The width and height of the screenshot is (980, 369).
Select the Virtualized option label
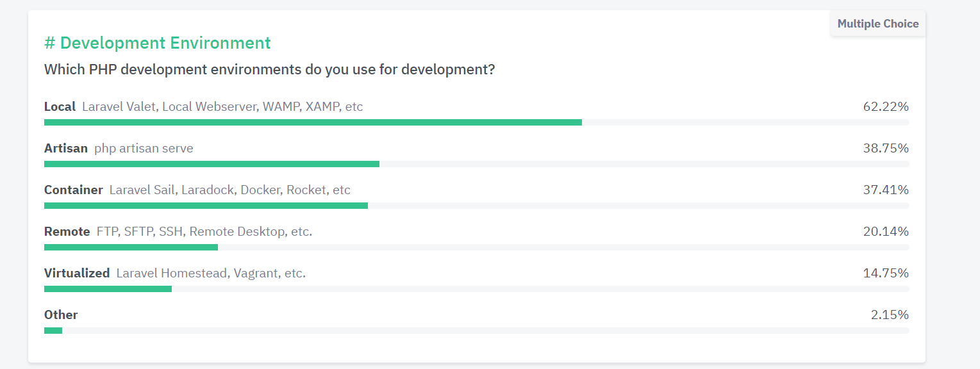[x=77, y=273]
